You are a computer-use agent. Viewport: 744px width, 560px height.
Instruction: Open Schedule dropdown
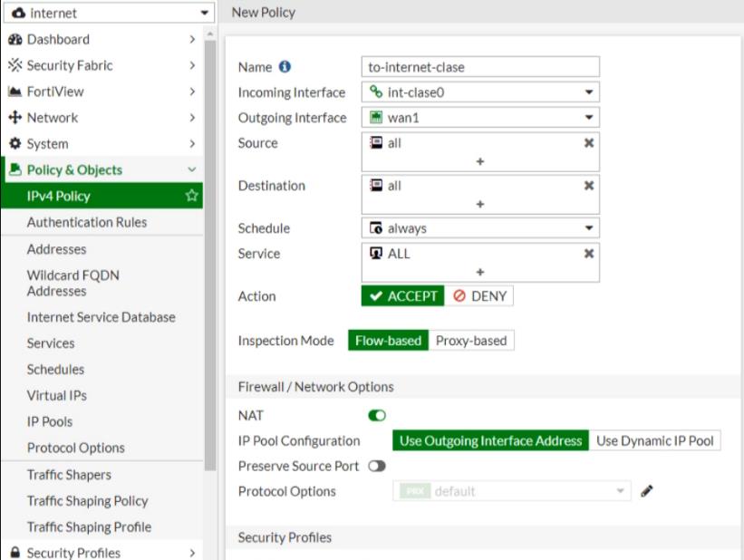[480, 228]
